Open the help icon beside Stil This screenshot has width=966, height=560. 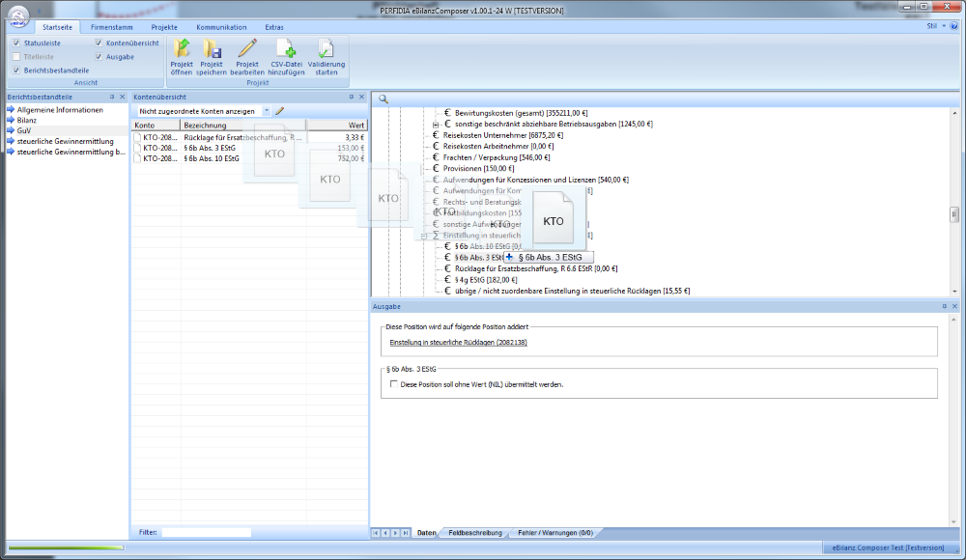(x=954, y=26)
